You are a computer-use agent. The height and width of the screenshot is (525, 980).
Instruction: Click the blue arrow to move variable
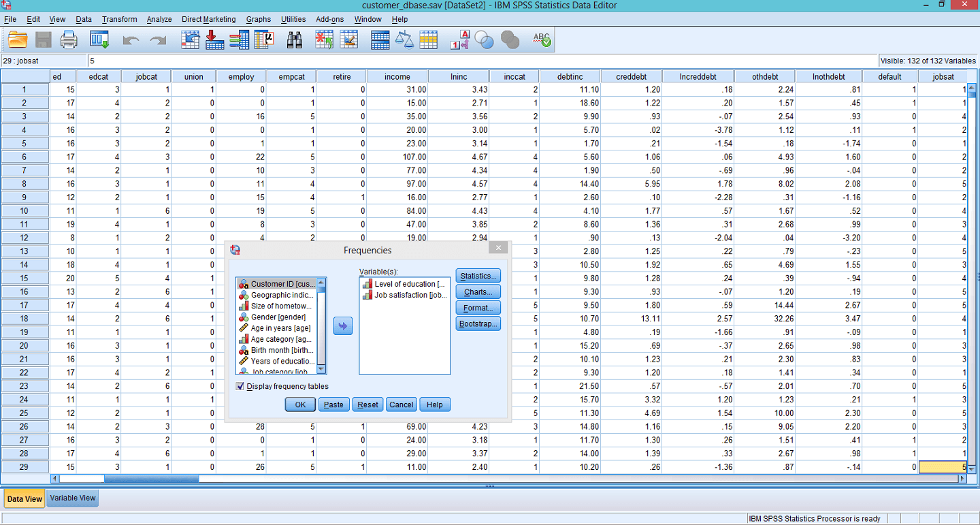click(x=342, y=326)
